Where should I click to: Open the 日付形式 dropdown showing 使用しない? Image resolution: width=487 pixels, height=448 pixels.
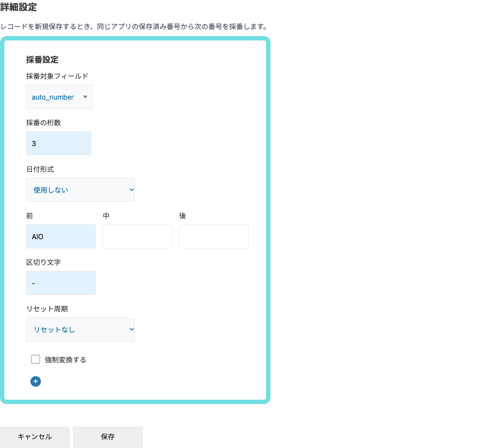(80, 190)
